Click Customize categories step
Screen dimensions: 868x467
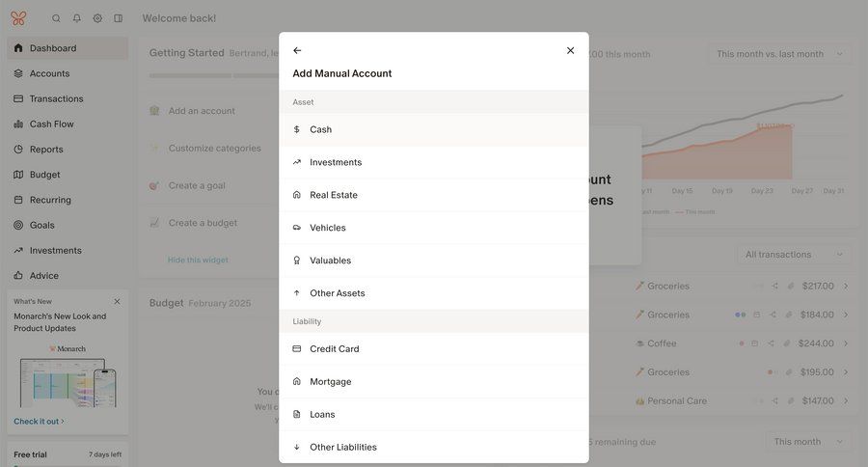(x=215, y=149)
